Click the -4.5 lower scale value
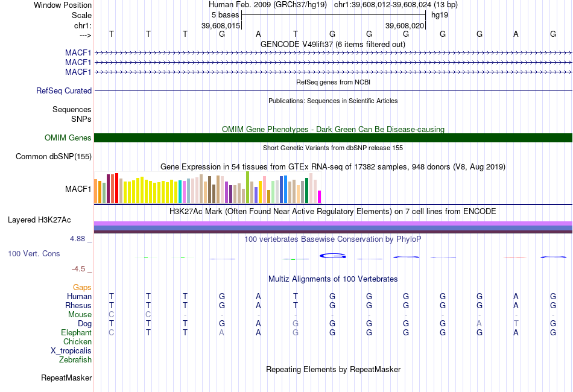The width and height of the screenshot is (573, 392). tap(78, 269)
